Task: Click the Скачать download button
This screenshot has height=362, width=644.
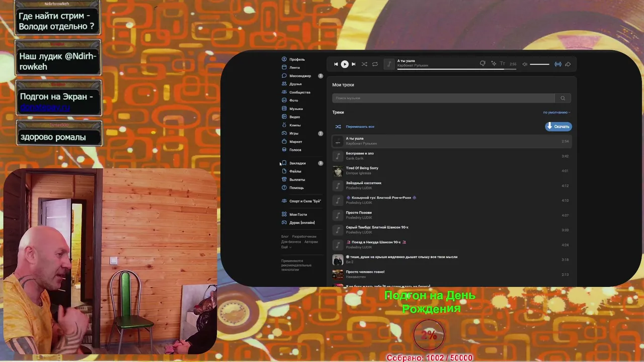Action: [558, 127]
